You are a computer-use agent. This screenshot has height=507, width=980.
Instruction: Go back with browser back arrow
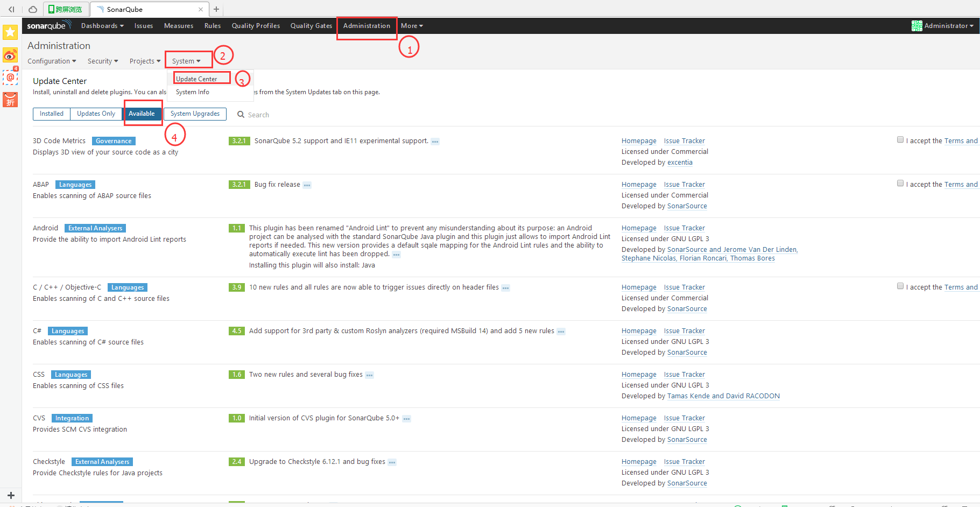11,9
